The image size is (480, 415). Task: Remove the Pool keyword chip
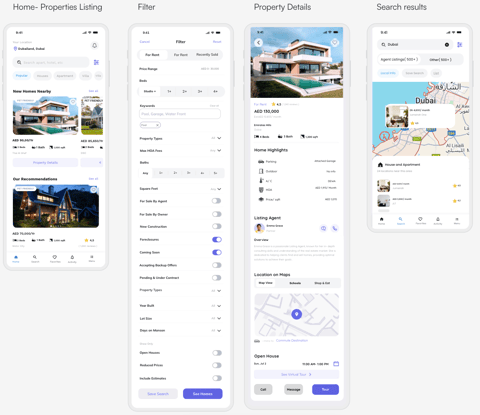[158, 125]
